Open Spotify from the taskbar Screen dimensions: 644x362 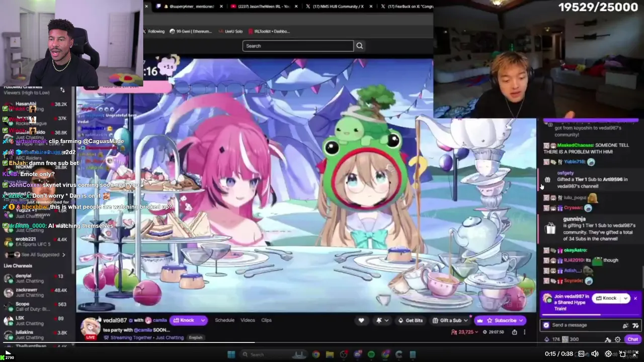pos(371,354)
